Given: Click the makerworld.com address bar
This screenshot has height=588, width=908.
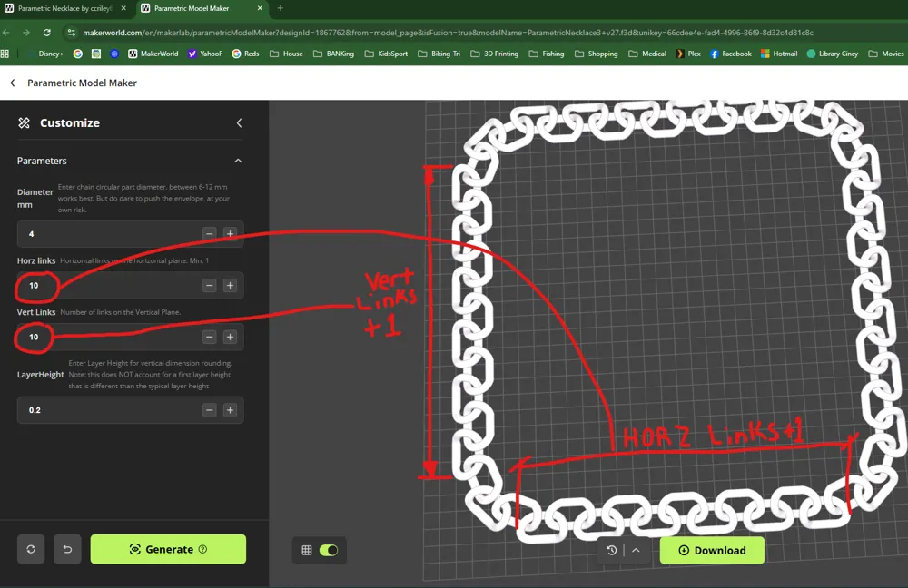Looking at the screenshot, I should 448,33.
